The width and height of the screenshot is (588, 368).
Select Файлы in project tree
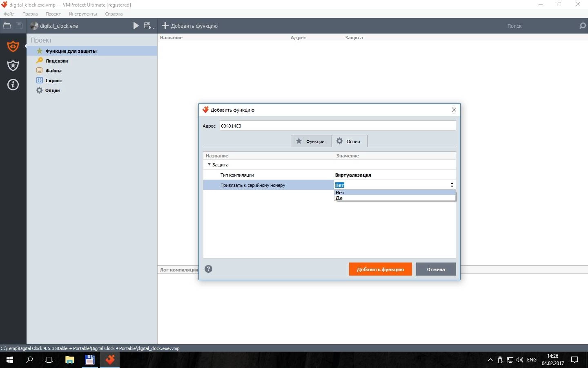point(92,71)
